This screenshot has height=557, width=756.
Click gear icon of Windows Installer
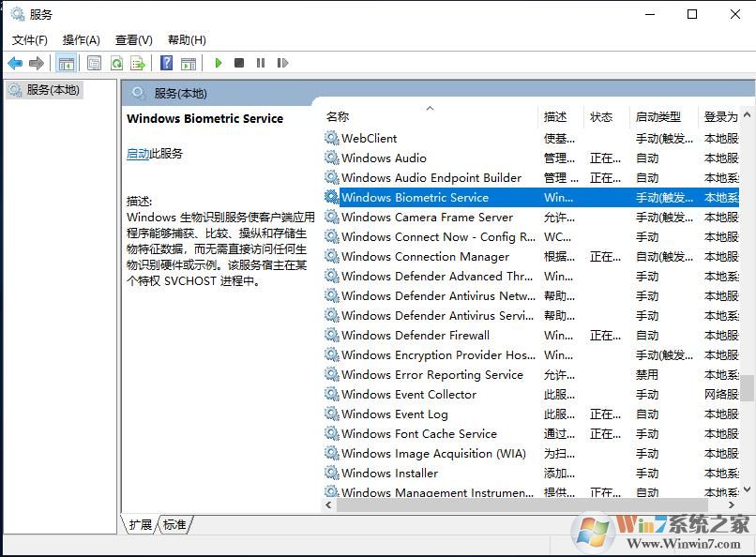tap(332, 473)
